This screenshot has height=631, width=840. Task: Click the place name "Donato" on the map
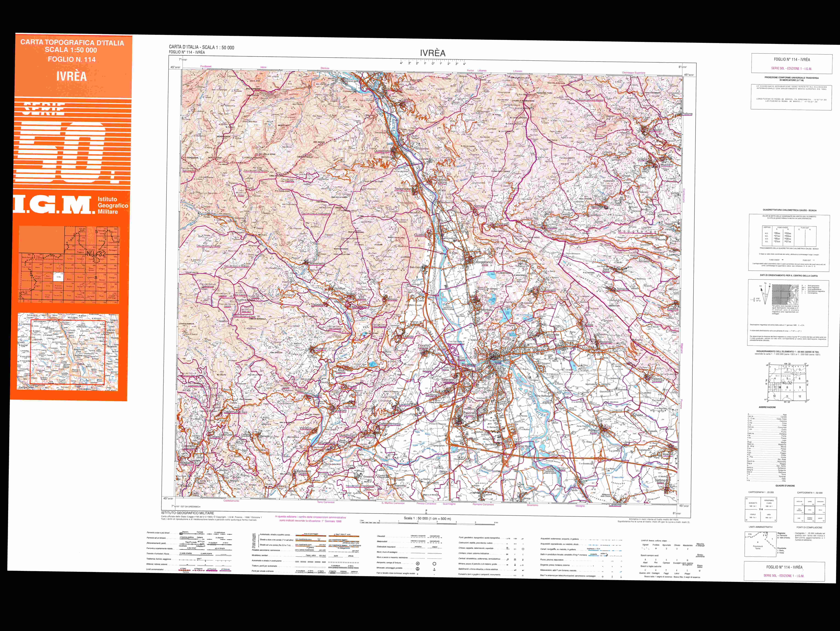[x=552, y=227]
